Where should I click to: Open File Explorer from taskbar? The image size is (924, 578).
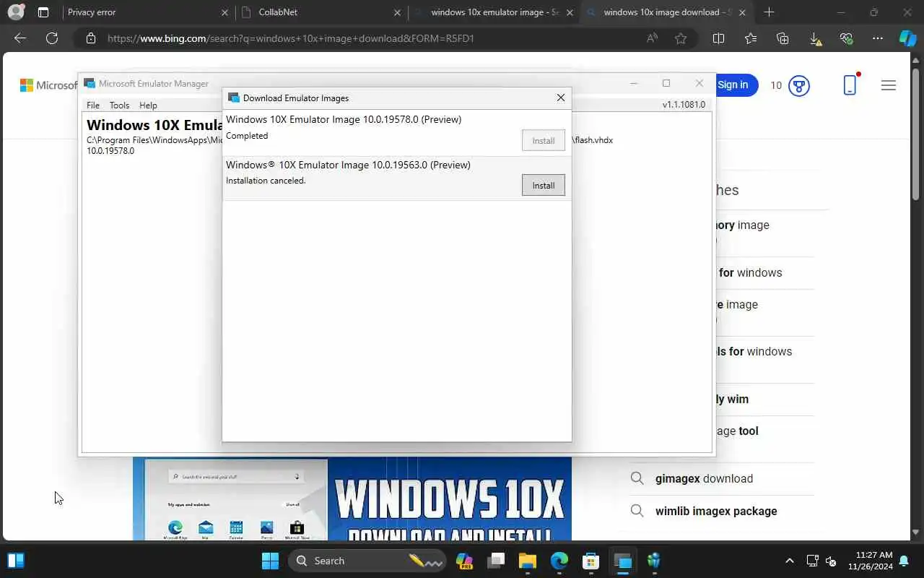click(x=528, y=561)
